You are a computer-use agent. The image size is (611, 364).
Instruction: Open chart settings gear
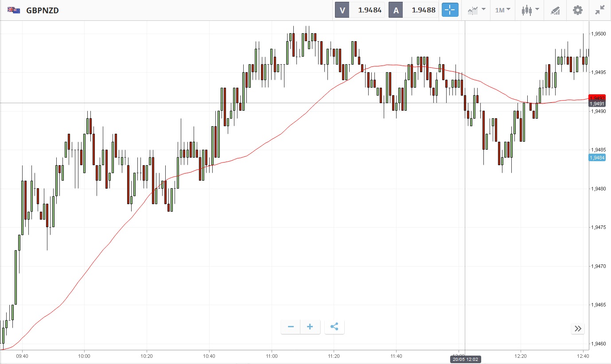[x=578, y=10]
